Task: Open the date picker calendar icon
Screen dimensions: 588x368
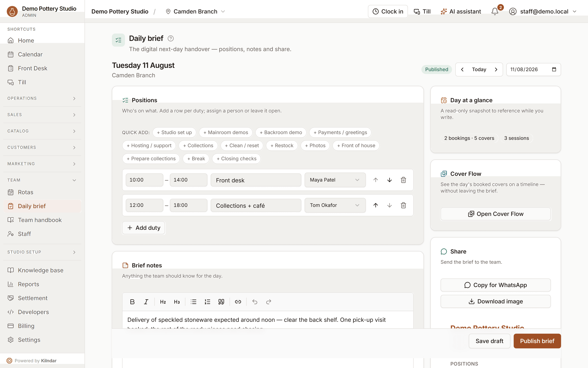Action: 554,70
